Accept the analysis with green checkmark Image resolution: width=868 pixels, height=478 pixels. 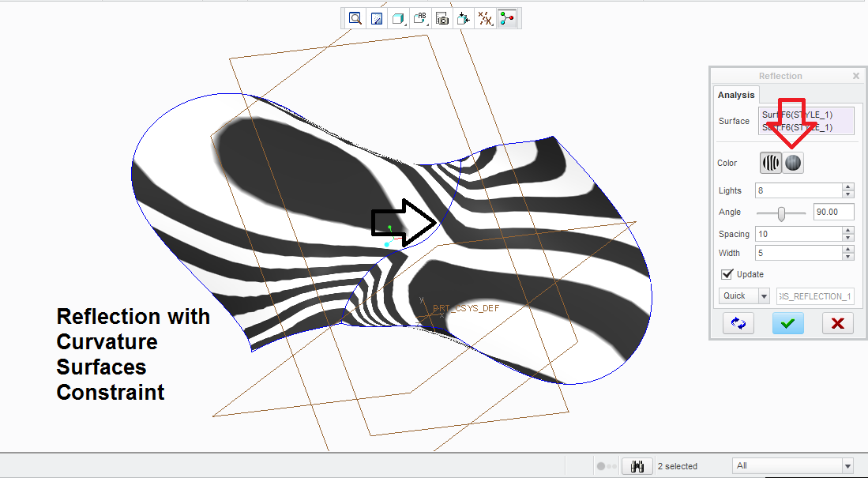[787, 323]
